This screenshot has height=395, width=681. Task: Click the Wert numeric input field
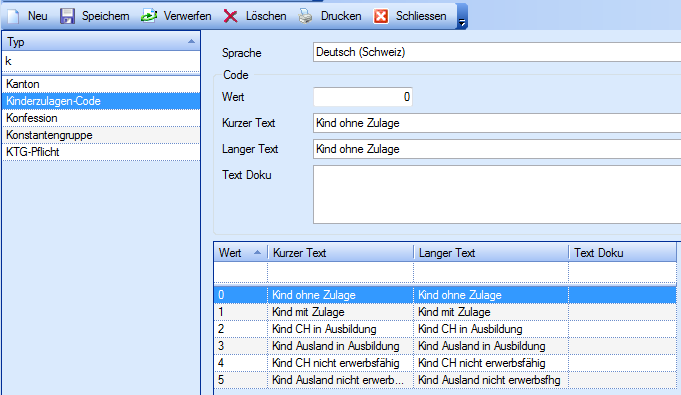tap(363, 96)
